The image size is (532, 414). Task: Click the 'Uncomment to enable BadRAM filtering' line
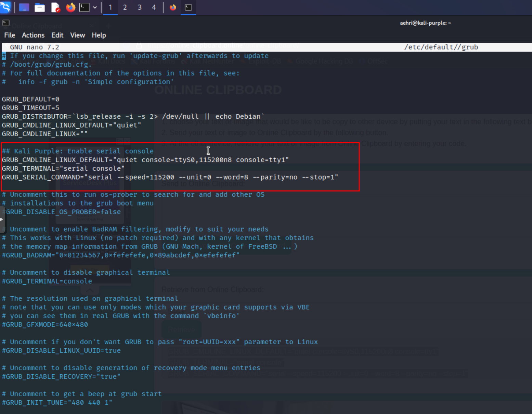135,229
